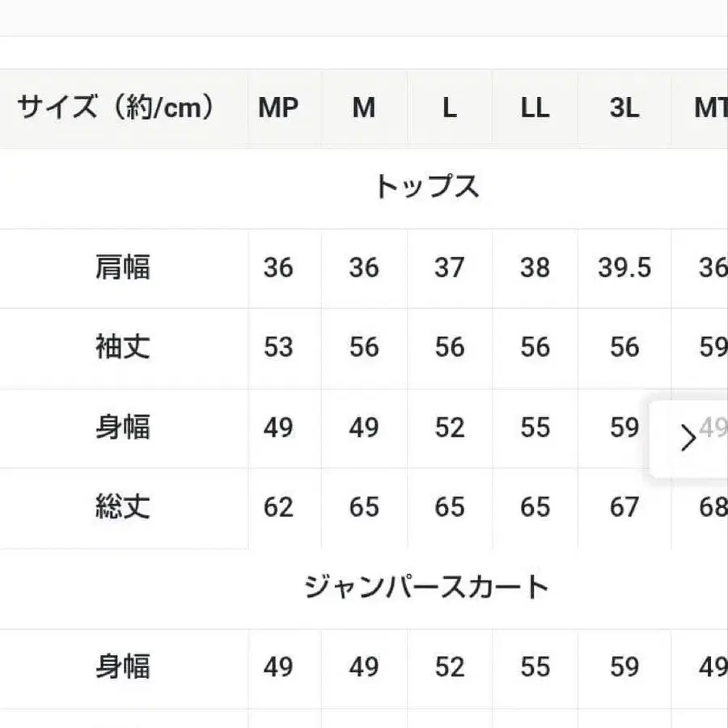Click the 身幅 label under トップス
The width and height of the screenshot is (728, 728).
[x=123, y=428]
